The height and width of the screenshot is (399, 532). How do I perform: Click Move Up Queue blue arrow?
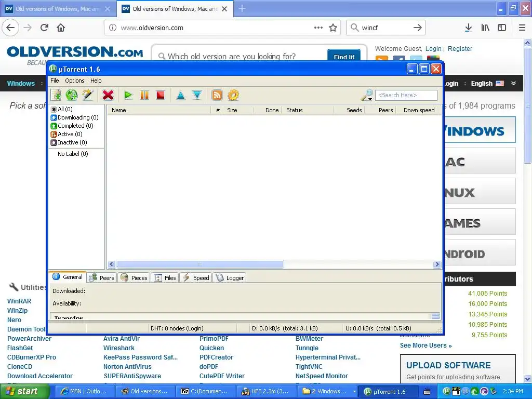coord(181,96)
